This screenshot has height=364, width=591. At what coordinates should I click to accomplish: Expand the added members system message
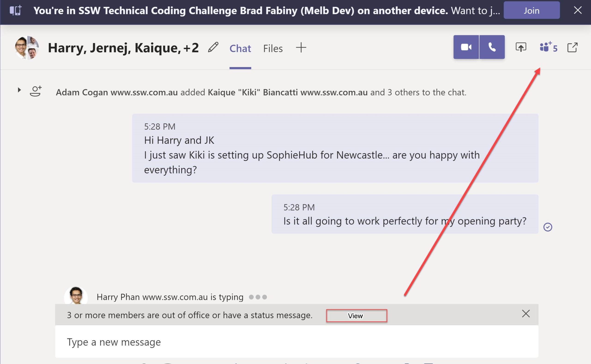point(19,90)
